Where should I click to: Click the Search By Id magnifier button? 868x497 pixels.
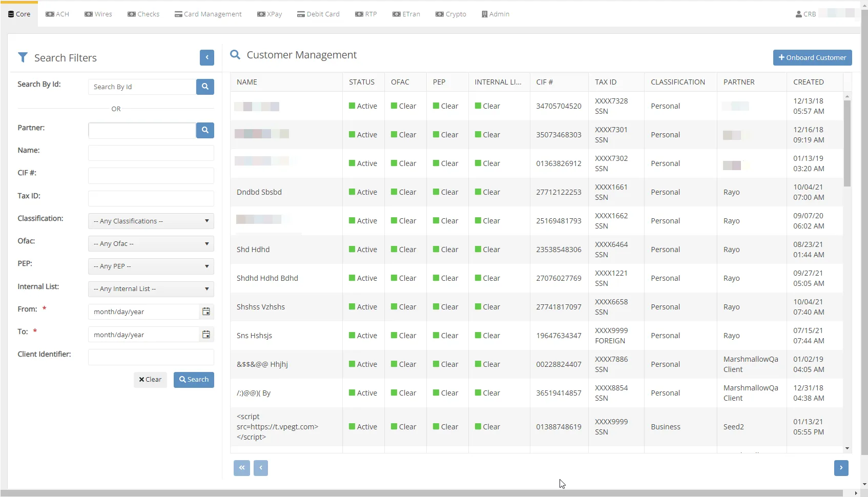pyautogui.click(x=205, y=87)
